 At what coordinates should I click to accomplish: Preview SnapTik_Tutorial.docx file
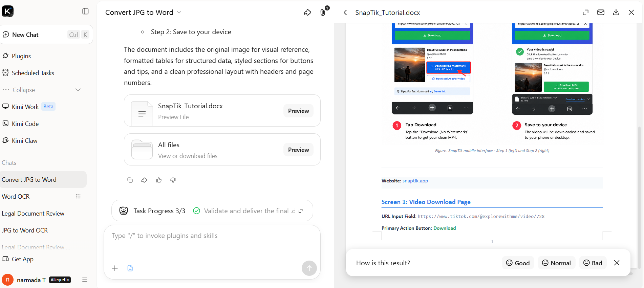[x=298, y=111]
